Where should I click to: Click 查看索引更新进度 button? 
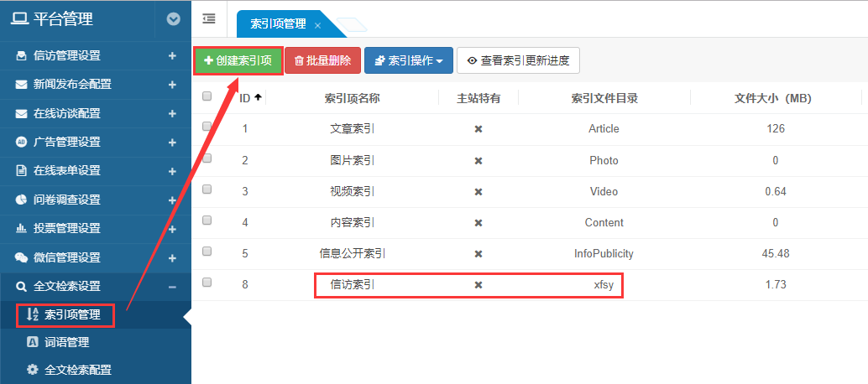click(518, 60)
